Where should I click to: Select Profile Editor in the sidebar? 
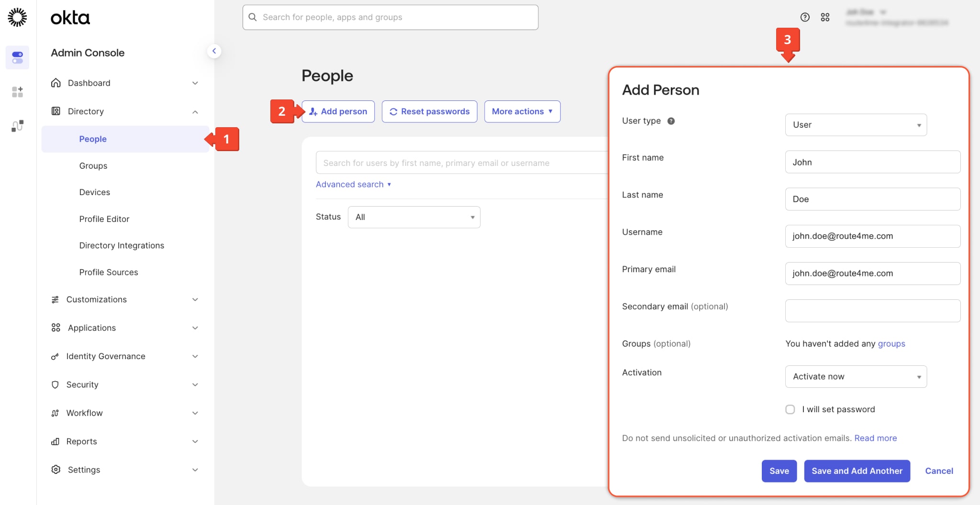(x=104, y=219)
